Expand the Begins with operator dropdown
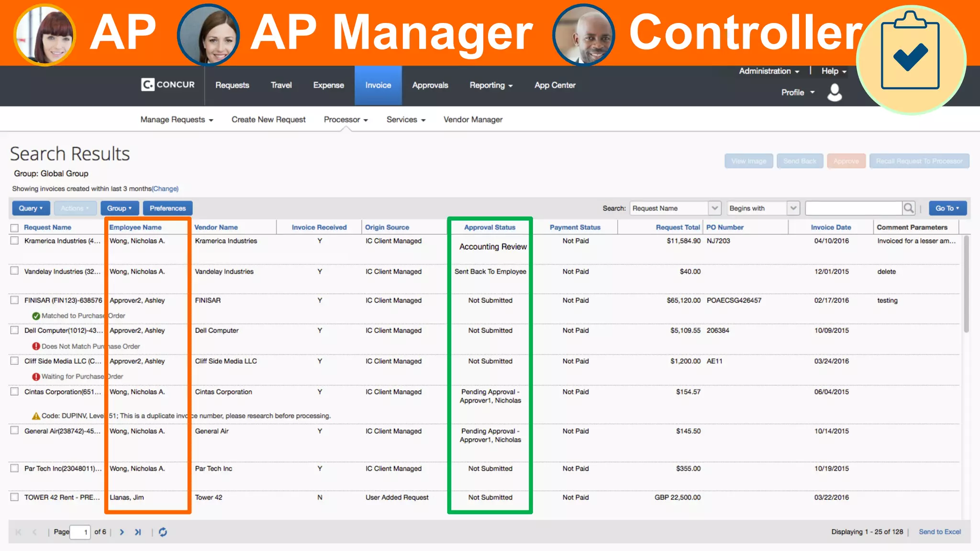Image resolution: width=980 pixels, height=551 pixels. [793, 208]
